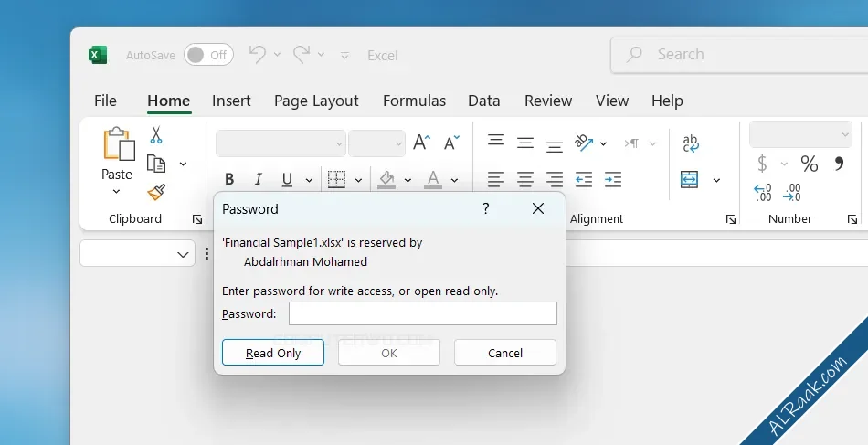The width and height of the screenshot is (868, 445).
Task: Open the Alignment settings dialog launcher
Action: coord(731,219)
